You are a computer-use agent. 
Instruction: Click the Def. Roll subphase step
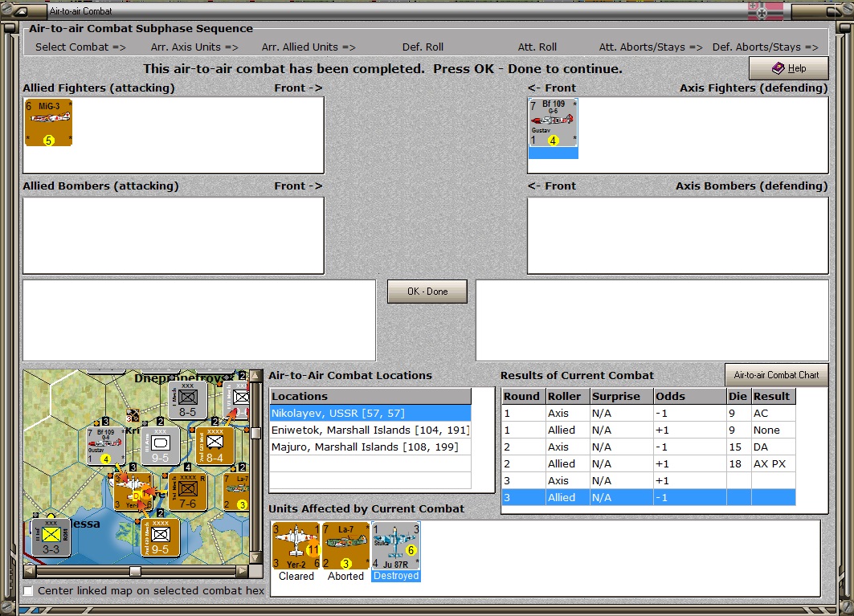(x=423, y=47)
